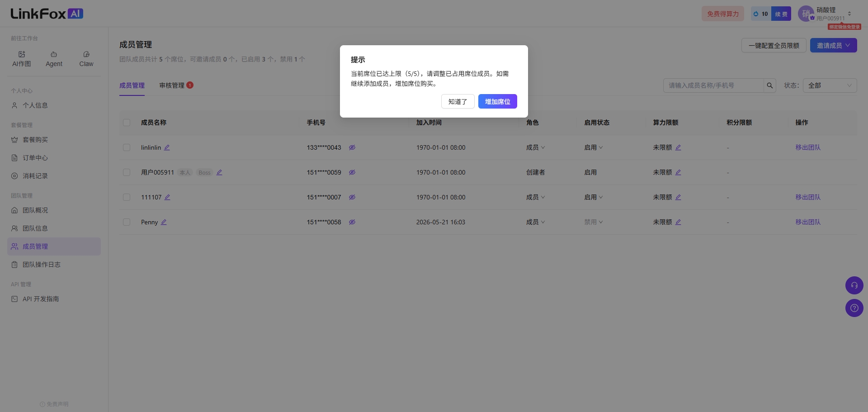Viewport: 868px width, 412px height.
Task: Edit 算力限额 for linlinlin
Action: pos(678,147)
